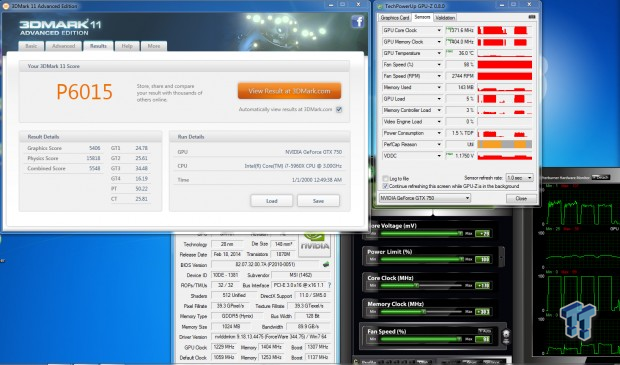Click the Release Date value Feb 18, 2014
This screenshot has width=620, height=365.
[227, 254]
